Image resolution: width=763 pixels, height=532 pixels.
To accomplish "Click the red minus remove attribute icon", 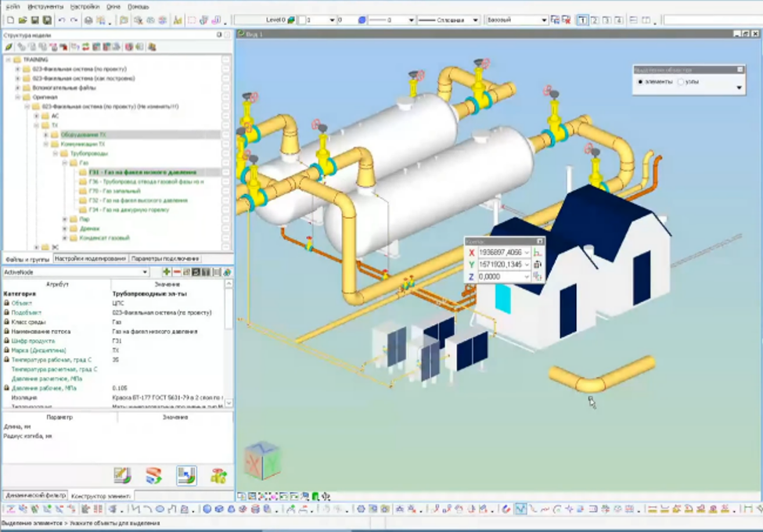I will coord(177,271).
